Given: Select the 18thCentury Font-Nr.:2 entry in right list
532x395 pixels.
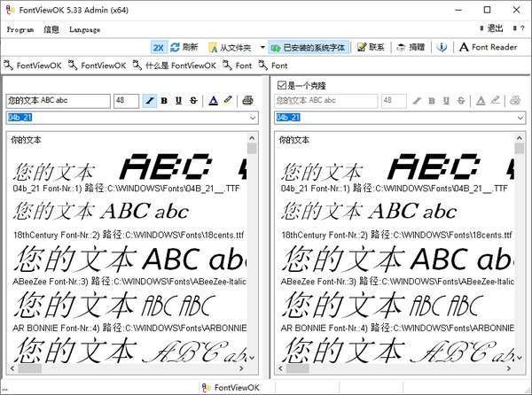Looking at the screenshot, I should (x=396, y=235).
